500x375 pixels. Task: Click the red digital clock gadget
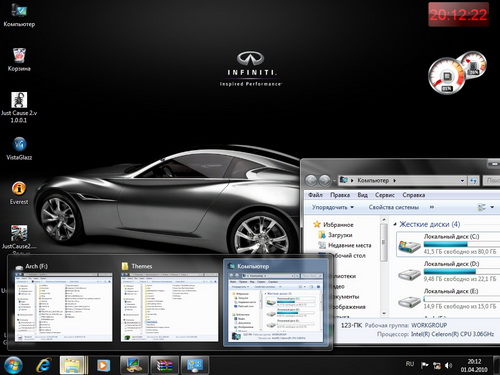(x=458, y=15)
